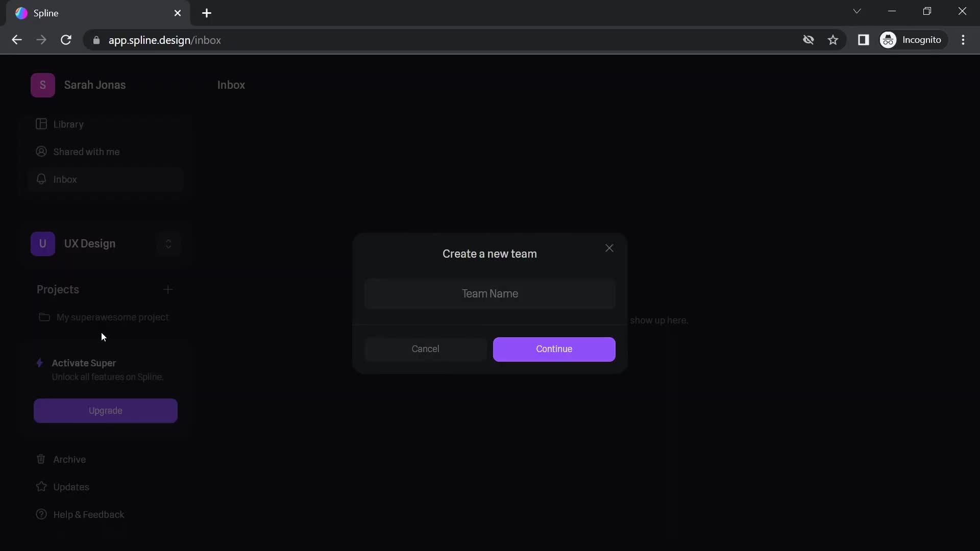
Task: Click the Inbox notification bell icon
Action: pos(42,179)
